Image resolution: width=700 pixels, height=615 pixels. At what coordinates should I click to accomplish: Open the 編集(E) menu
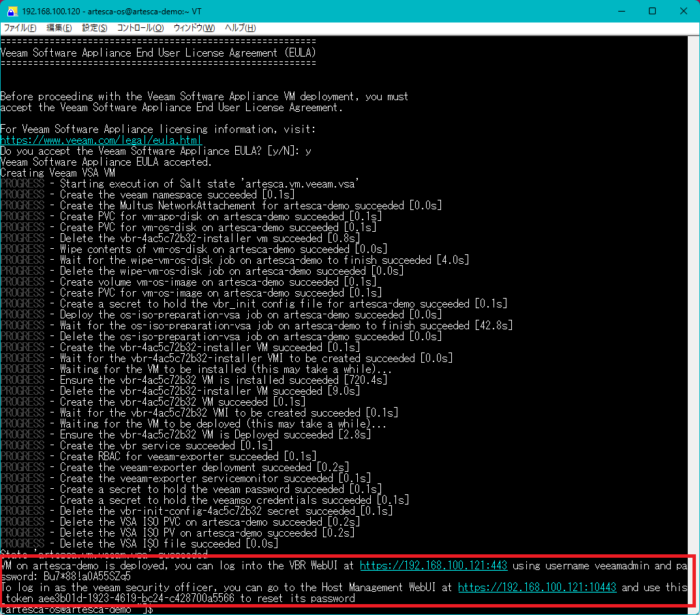[x=59, y=28]
